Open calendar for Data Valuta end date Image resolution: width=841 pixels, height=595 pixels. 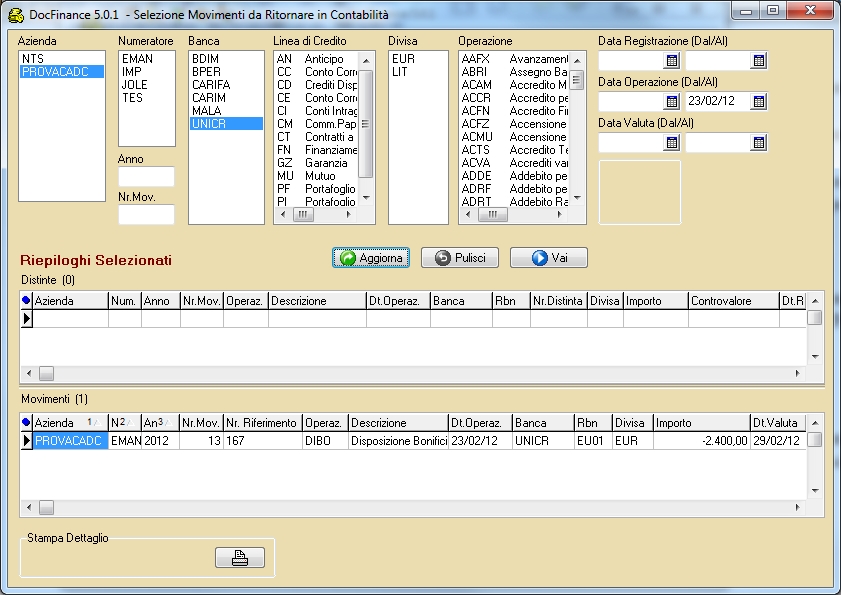pos(758,143)
